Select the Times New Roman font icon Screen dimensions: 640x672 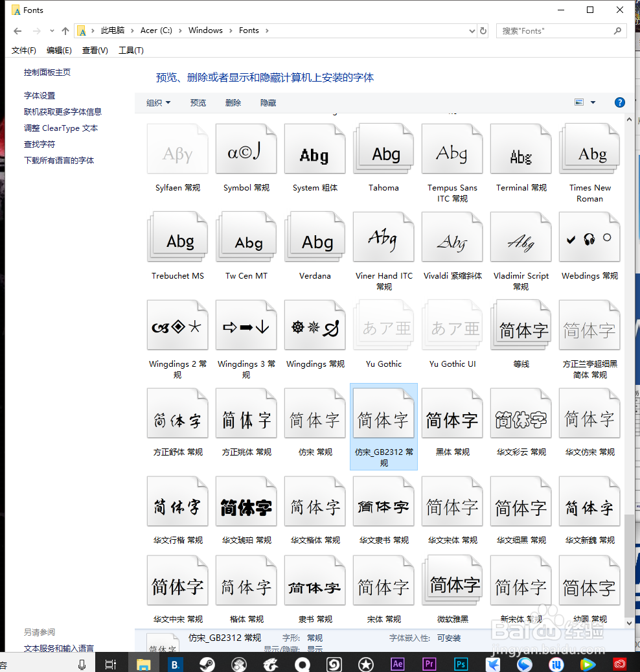(x=590, y=148)
